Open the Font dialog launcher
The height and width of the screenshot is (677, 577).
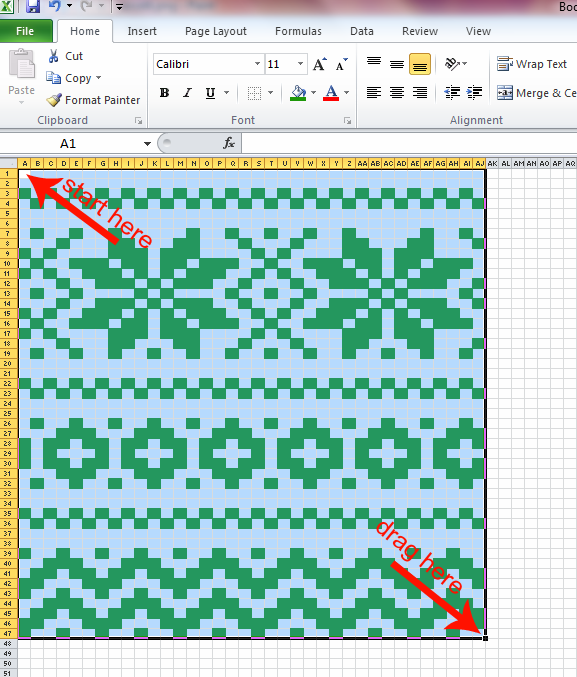tap(348, 121)
